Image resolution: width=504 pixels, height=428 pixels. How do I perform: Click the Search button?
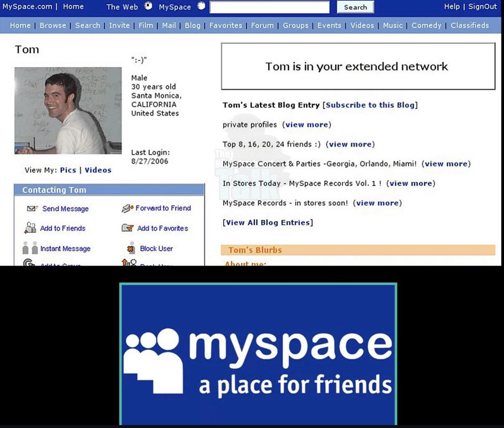[355, 7]
